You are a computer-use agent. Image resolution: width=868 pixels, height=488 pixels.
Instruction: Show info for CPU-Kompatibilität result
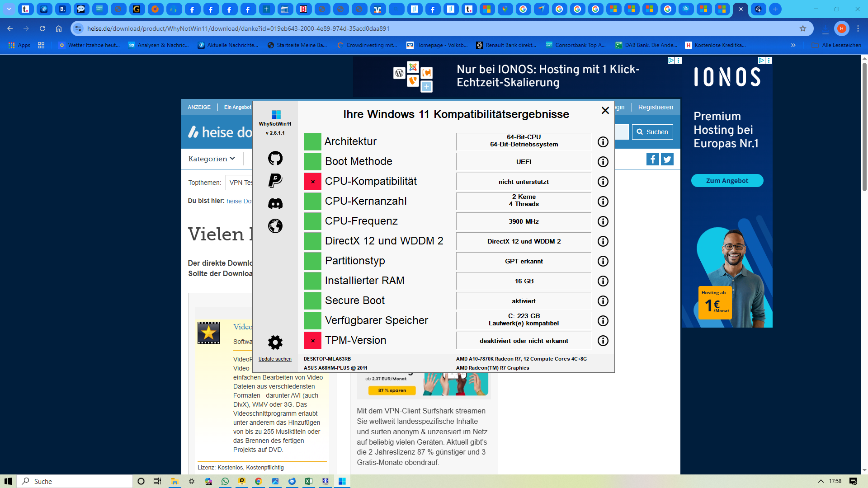coord(603,182)
